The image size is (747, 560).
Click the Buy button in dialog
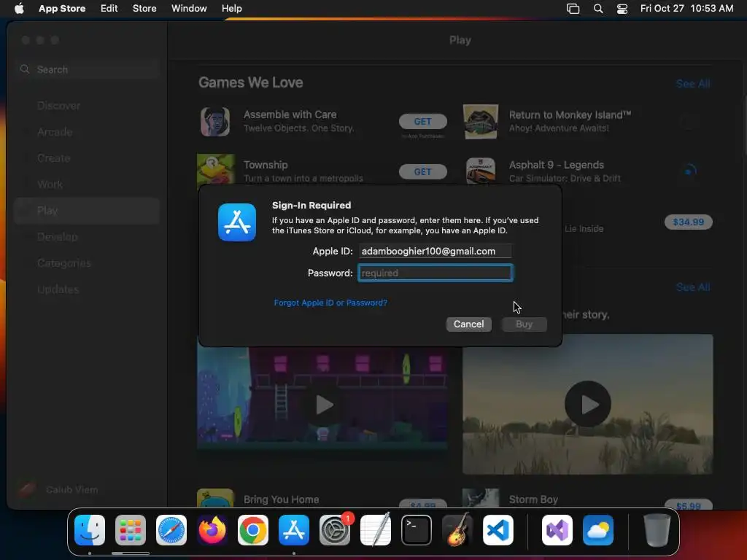(x=524, y=324)
